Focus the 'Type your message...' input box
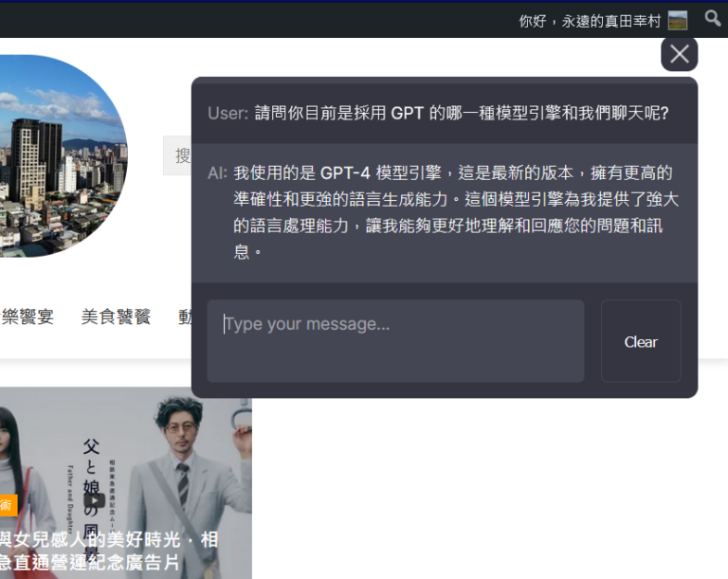Image resolution: width=728 pixels, height=579 pixels. (x=395, y=340)
